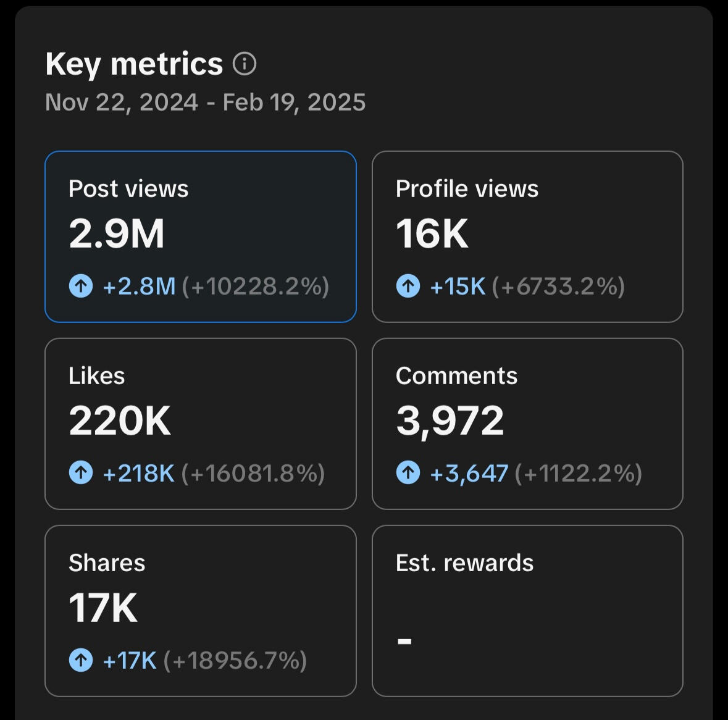Tap the up-arrow icon in Profile views
Screen dimensions: 728x720
tap(408, 286)
